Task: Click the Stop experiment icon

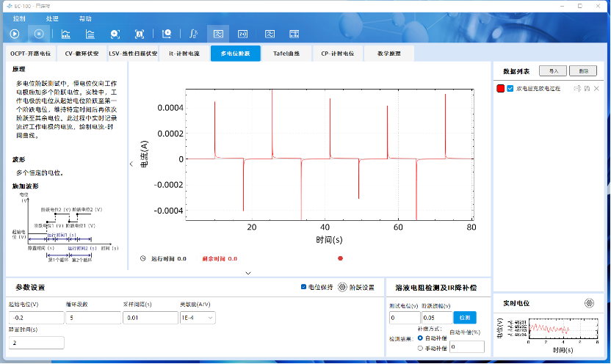Action: click(40, 33)
